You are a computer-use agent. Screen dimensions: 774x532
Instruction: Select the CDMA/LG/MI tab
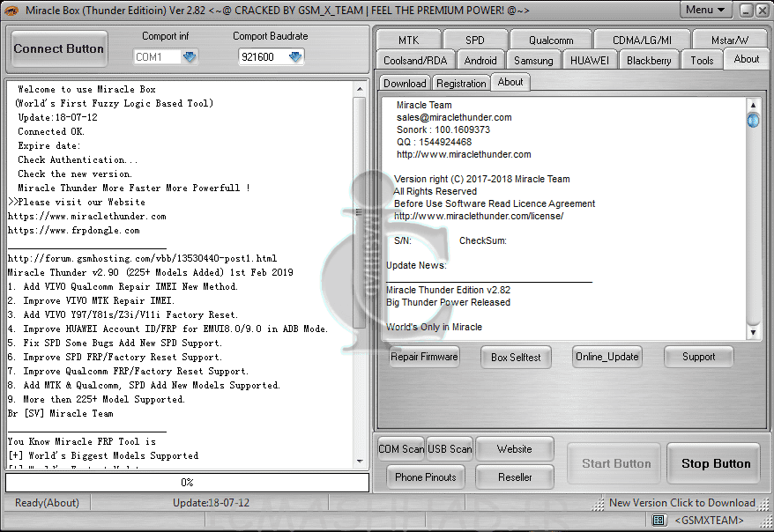[642, 40]
